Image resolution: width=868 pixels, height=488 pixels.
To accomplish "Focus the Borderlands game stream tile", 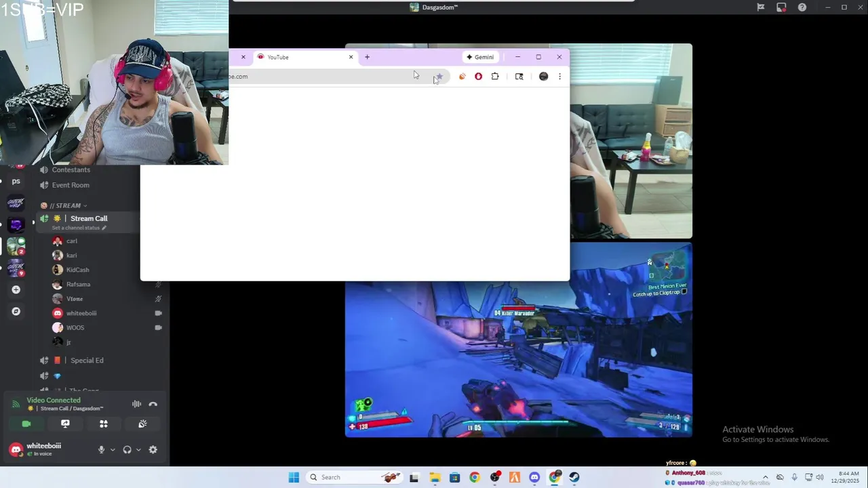I will 519,340.
